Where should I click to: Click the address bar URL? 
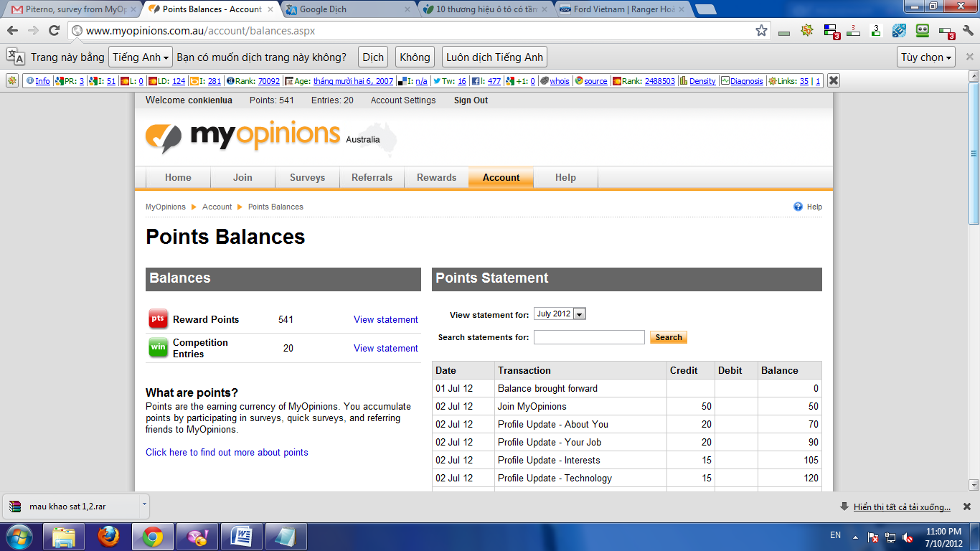pyautogui.click(x=200, y=31)
